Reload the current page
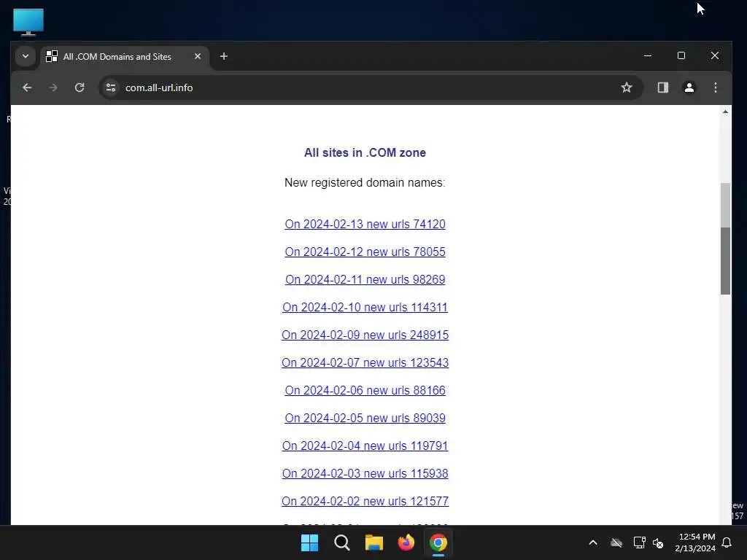 click(80, 87)
